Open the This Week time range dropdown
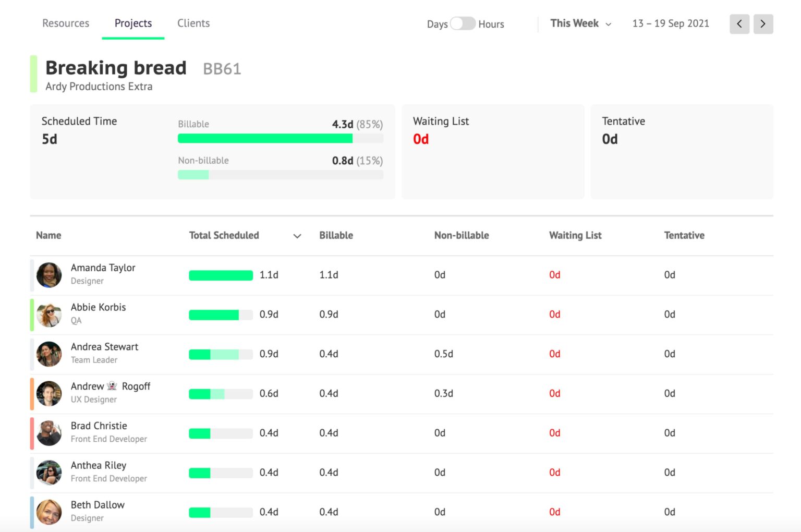Viewport: 801px width, 532px height. 580,23
